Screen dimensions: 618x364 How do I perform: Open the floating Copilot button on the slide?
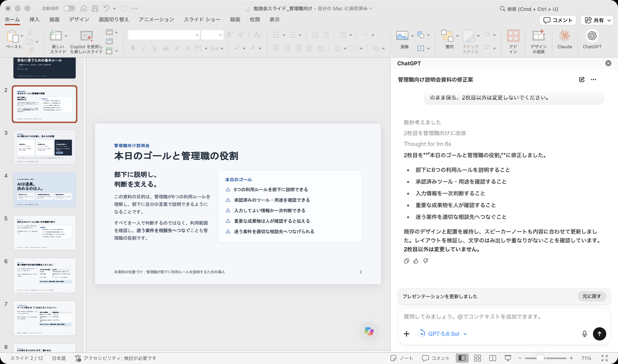coord(369,331)
